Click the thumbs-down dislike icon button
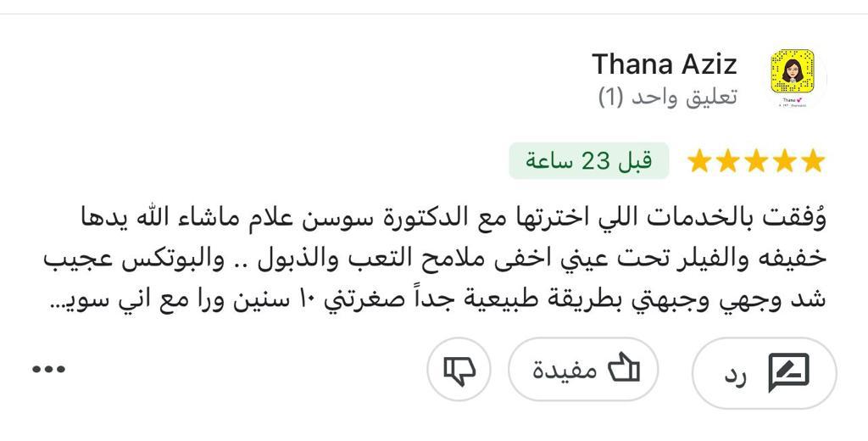Screen dimensions: 868x441 459,371
